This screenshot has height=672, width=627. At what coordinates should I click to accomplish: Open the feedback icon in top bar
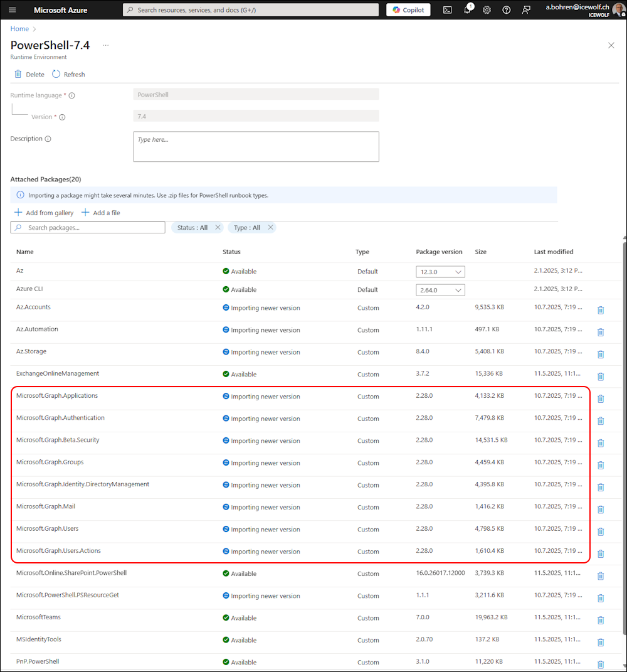point(526,10)
